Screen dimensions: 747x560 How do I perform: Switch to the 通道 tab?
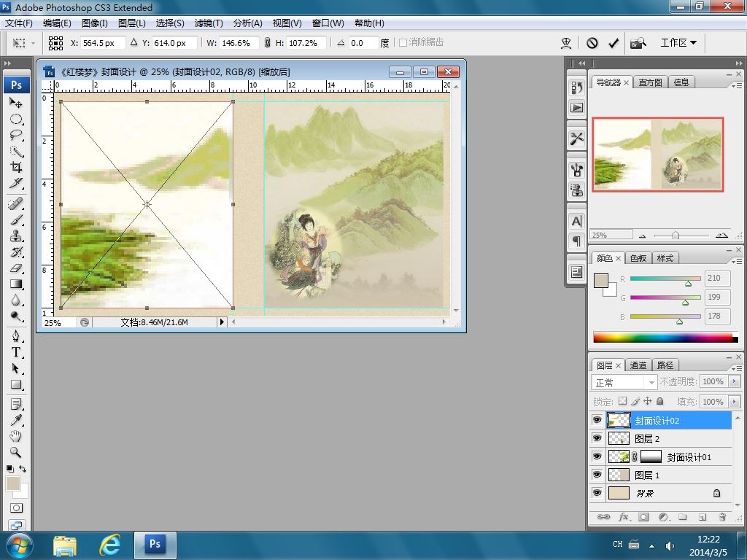pyautogui.click(x=638, y=365)
